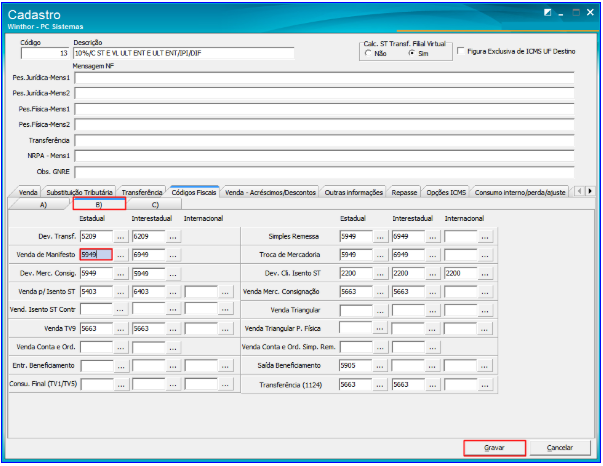Screen dimensions: 603x466
Task: Open lookup for Venda TV9 Interestadual
Action: coord(173,329)
